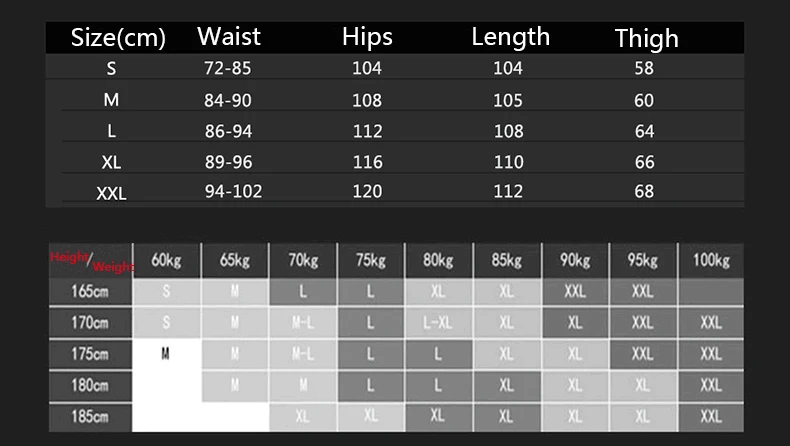Click the red Height/Weight corner label

[x=91, y=261]
